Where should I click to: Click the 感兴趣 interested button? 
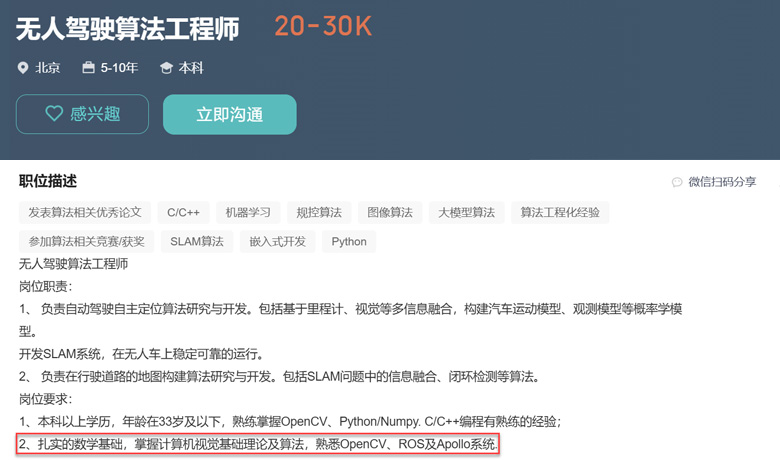click(x=82, y=114)
